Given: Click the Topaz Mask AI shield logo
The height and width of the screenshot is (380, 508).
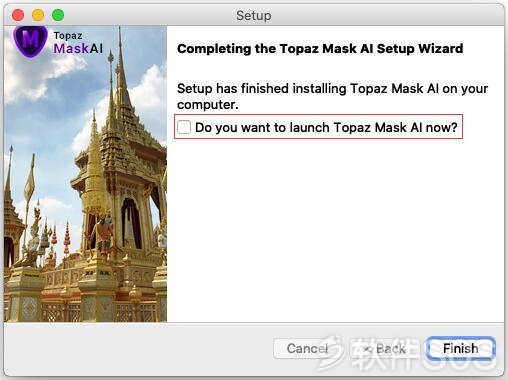Looking at the screenshot, I should [30, 41].
